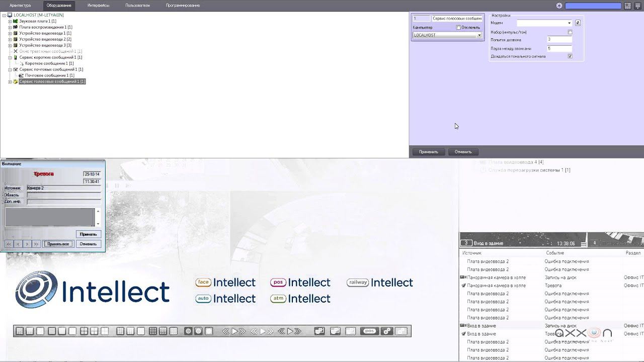The image size is (644, 362).
Task: Click the first layout icon in bottom toolbar
Action: tap(20, 331)
